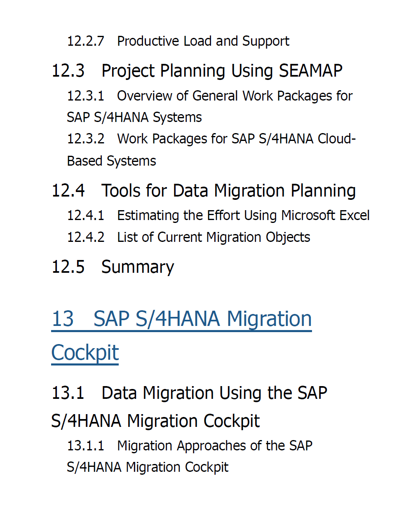Click the subsection number 12.2.7
The width and height of the screenshot is (420, 506).
tap(86, 41)
